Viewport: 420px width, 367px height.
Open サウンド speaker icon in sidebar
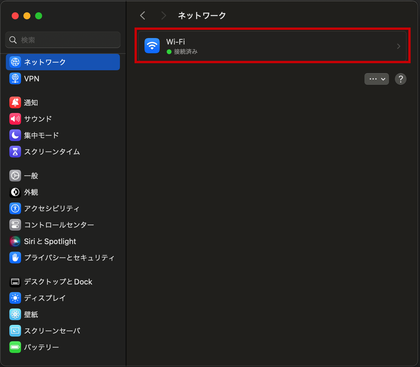pyautogui.click(x=15, y=119)
